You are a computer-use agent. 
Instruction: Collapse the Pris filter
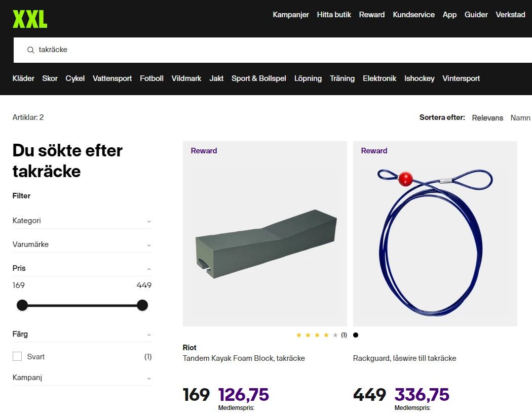(x=82, y=268)
